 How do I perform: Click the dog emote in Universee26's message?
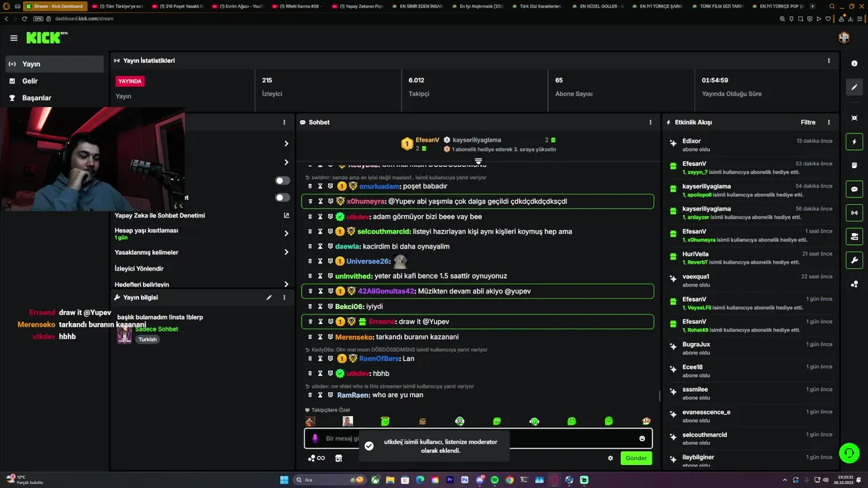(x=400, y=261)
